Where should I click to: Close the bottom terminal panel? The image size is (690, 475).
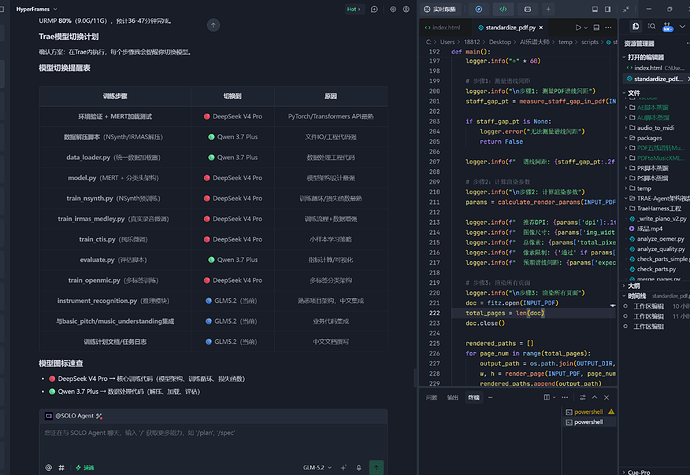607,397
